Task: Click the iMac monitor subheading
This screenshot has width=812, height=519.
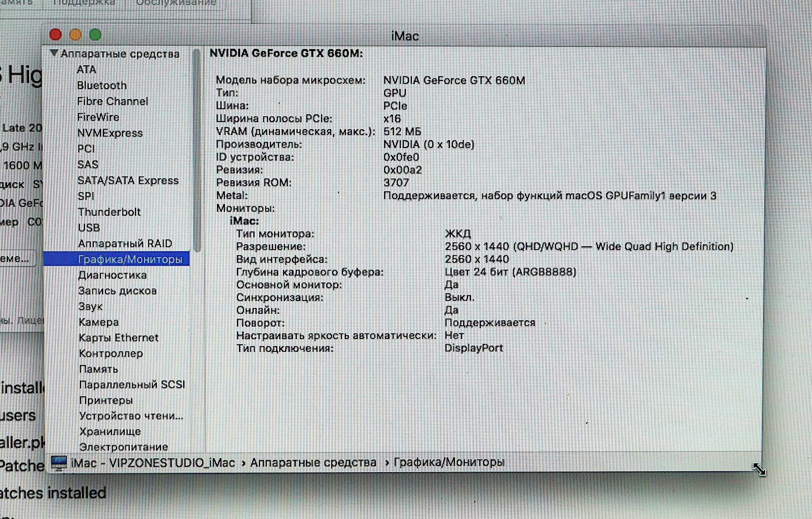Action: (x=244, y=221)
